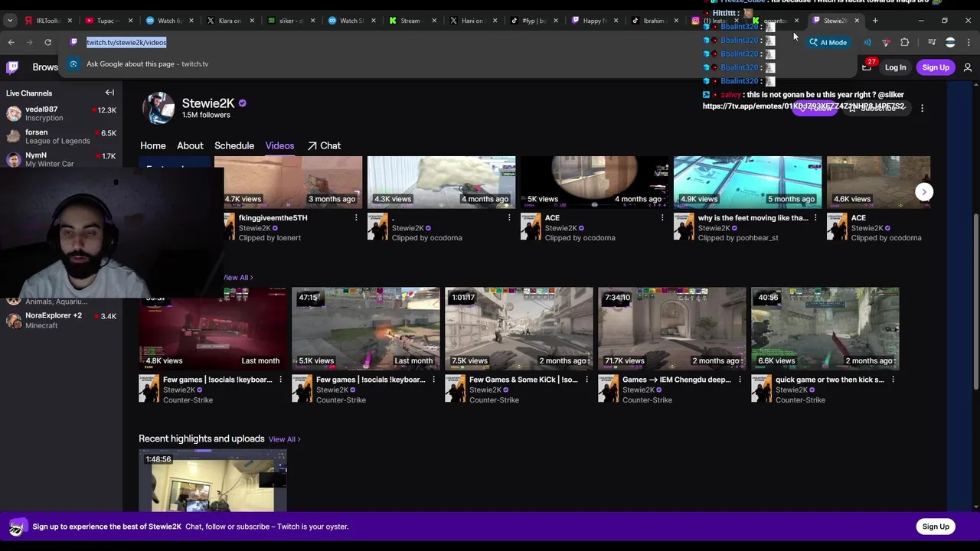The image size is (980, 551).
Task: Switch to the Happy N Twitch browser tab
Action: (593, 21)
